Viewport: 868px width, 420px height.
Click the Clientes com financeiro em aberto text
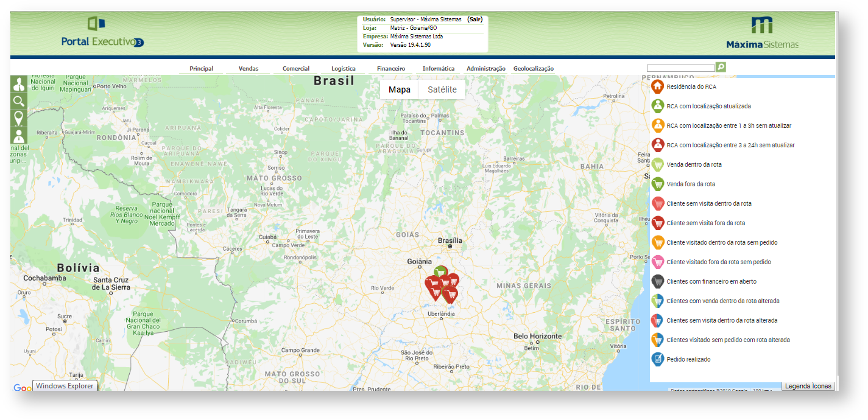click(711, 281)
